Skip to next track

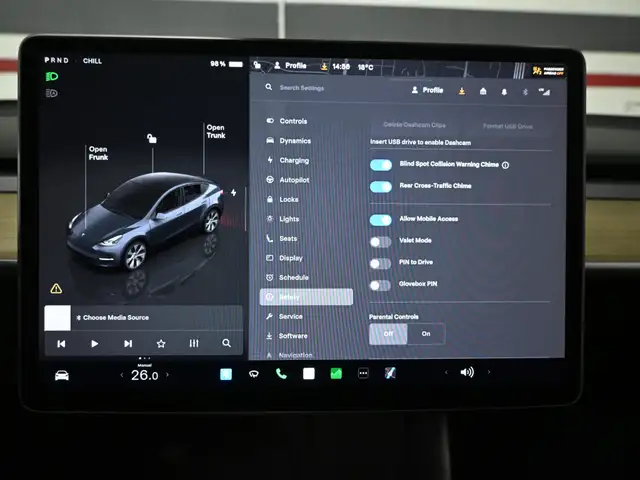click(x=128, y=344)
